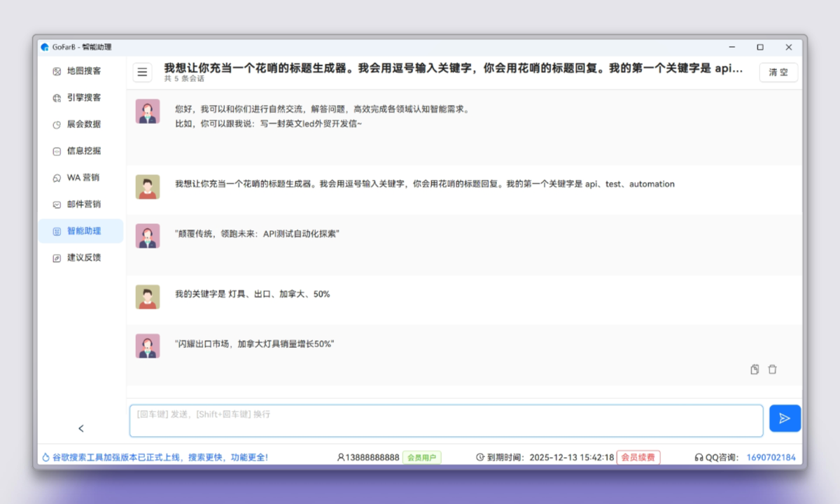
Task: Click the user icon beside the phone number
Action: [341, 458]
